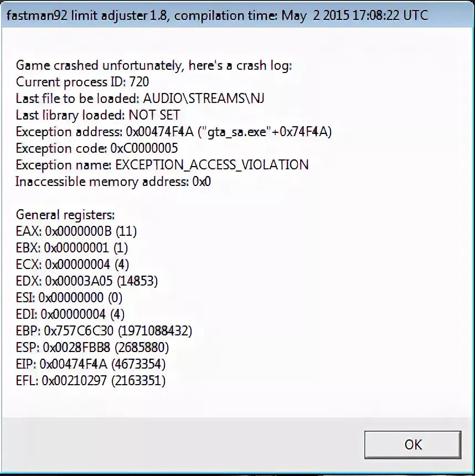The height and width of the screenshot is (476, 475).
Task: Click the AUDIO\STREAMS\NJ file path text
Action: click(204, 99)
